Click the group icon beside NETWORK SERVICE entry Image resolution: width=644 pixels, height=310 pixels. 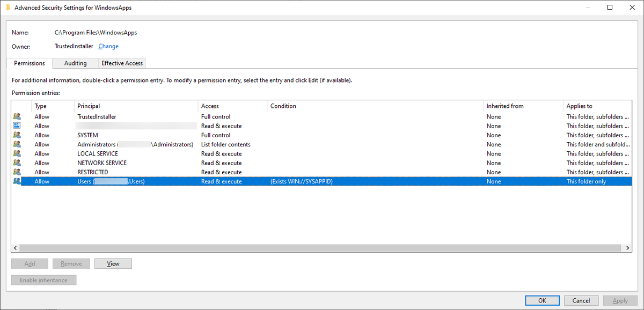tap(17, 163)
